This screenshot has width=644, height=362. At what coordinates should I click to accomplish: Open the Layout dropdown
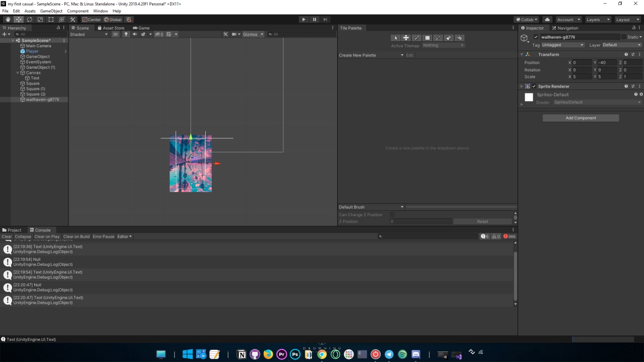[627, 20]
